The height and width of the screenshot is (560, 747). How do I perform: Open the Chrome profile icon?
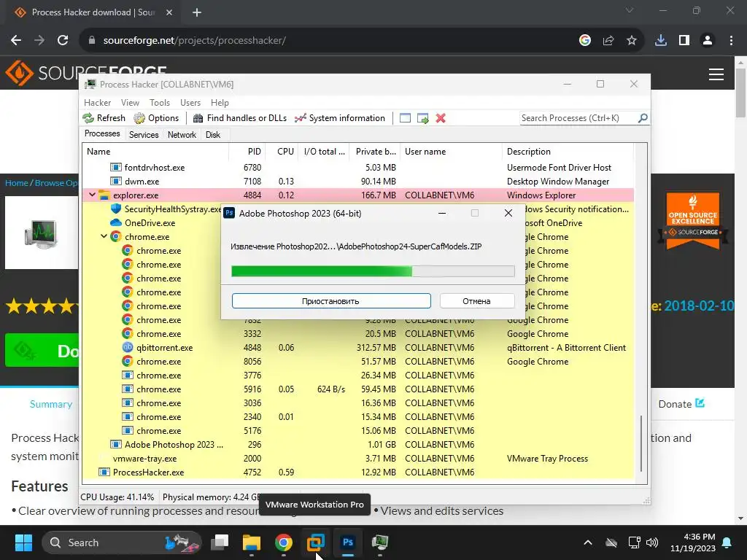point(708,41)
